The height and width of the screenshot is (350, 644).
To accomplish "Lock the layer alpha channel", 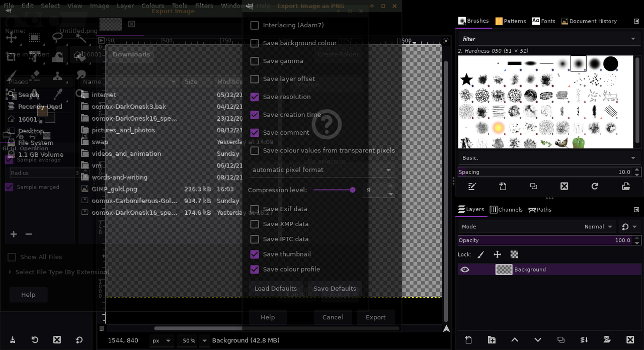I will click(514, 254).
